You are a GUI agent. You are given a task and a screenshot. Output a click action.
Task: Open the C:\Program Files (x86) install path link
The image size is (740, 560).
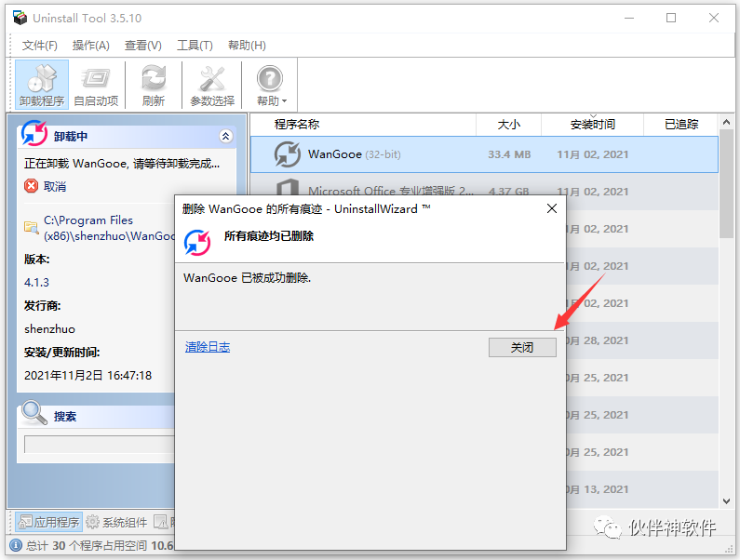pos(109,228)
